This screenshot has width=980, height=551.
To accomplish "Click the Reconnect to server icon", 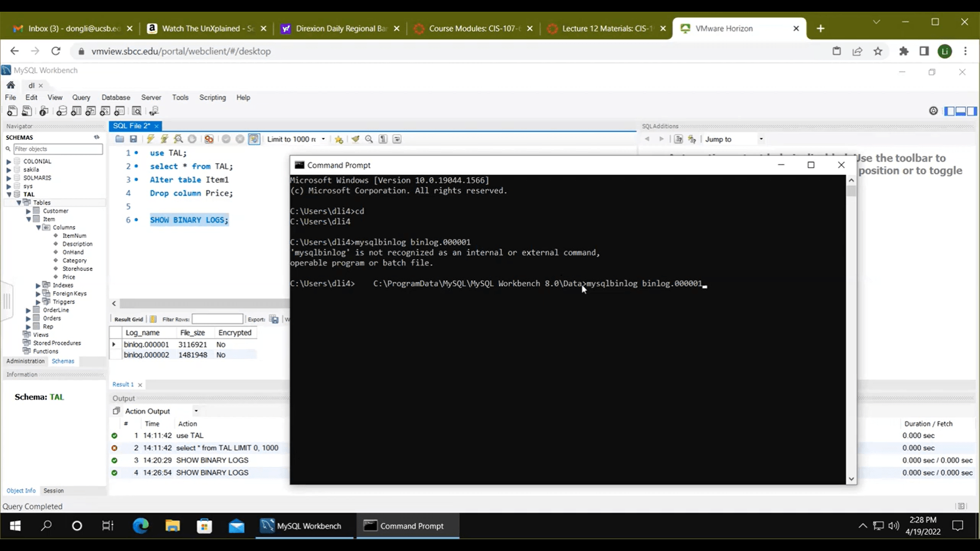I will coord(155,111).
